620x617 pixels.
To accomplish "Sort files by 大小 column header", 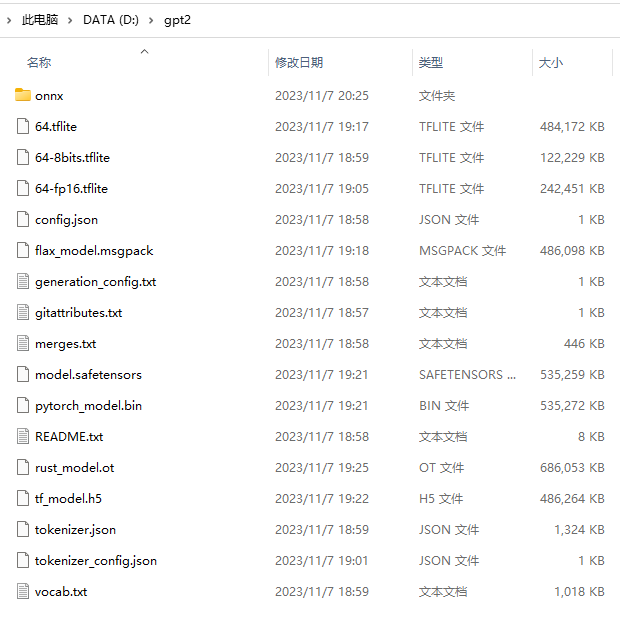I will point(550,62).
